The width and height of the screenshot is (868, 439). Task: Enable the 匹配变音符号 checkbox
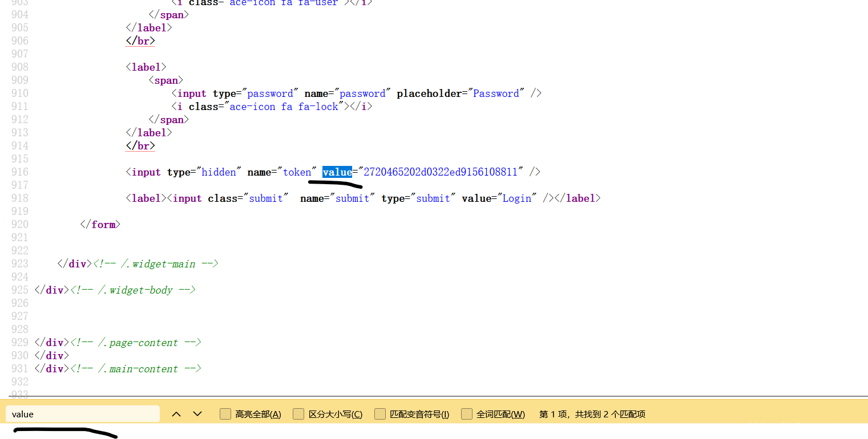click(x=380, y=414)
